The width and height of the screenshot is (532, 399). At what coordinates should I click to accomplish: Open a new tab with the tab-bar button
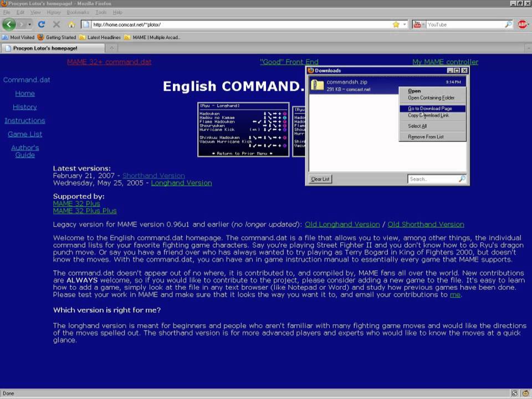[x=111, y=48]
